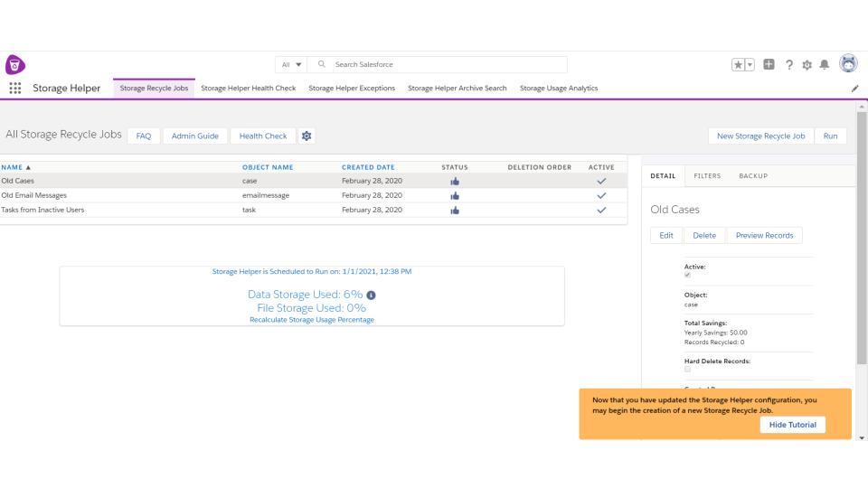Click the scheduled run date link
Image resolution: width=868 pixels, height=488 pixels.
click(312, 272)
